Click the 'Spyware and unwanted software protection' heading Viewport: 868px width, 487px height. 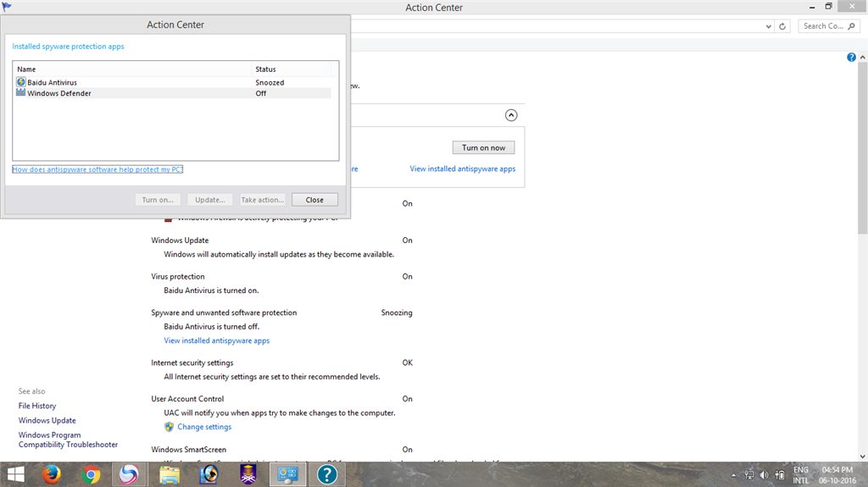click(224, 313)
